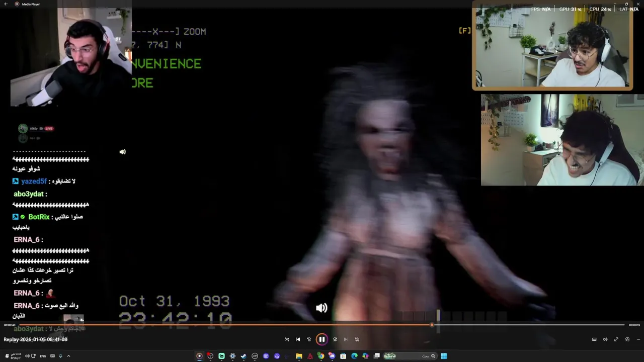Click the BotRix username in chat
Viewport: 644px width, 362px height.
click(39, 217)
